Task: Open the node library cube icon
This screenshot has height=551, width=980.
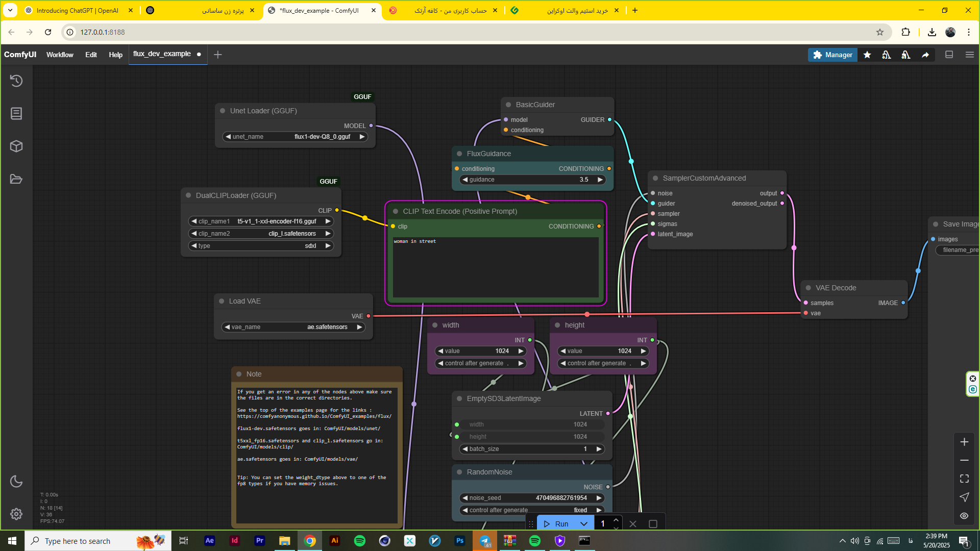Action: pos(16,146)
